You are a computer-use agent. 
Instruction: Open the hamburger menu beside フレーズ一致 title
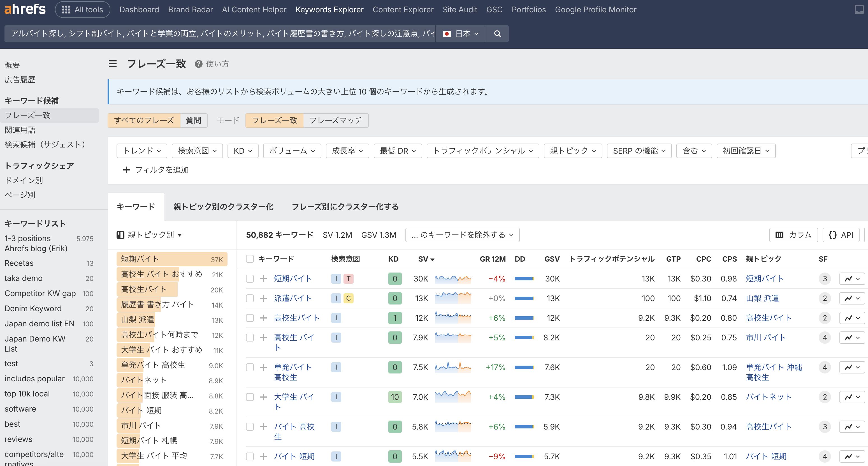click(x=113, y=64)
